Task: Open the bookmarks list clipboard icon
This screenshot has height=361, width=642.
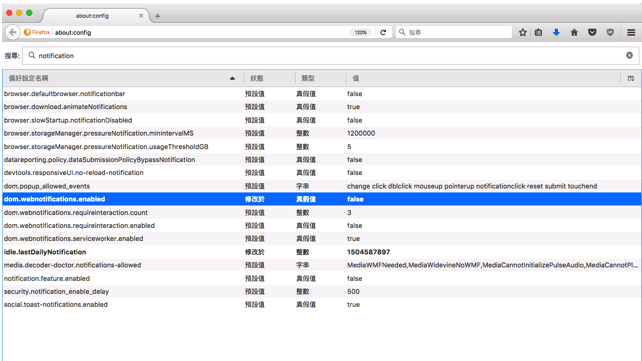Action: pyautogui.click(x=538, y=32)
